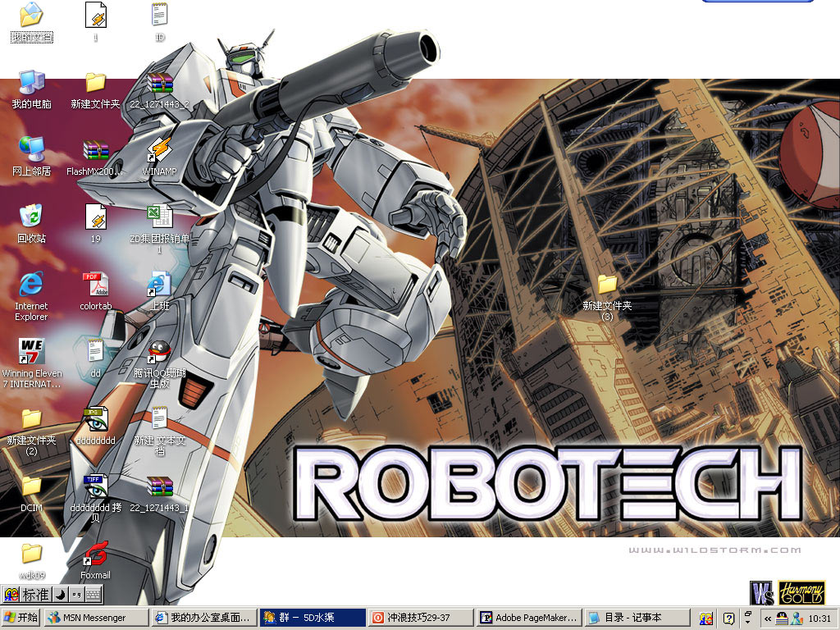The height and width of the screenshot is (630, 840).
Task: Toggle half-width/full-width moon button
Action: (x=61, y=594)
